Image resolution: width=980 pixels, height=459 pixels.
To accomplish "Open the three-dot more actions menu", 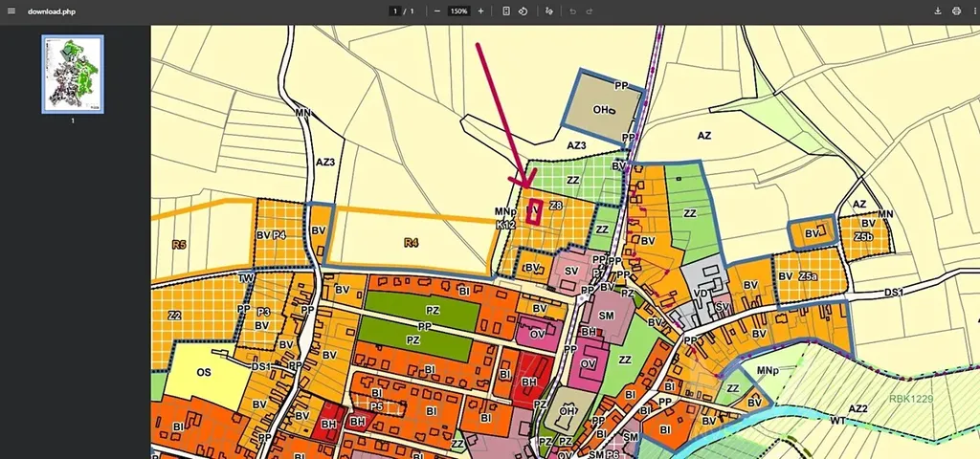I will click(x=973, y=11).
